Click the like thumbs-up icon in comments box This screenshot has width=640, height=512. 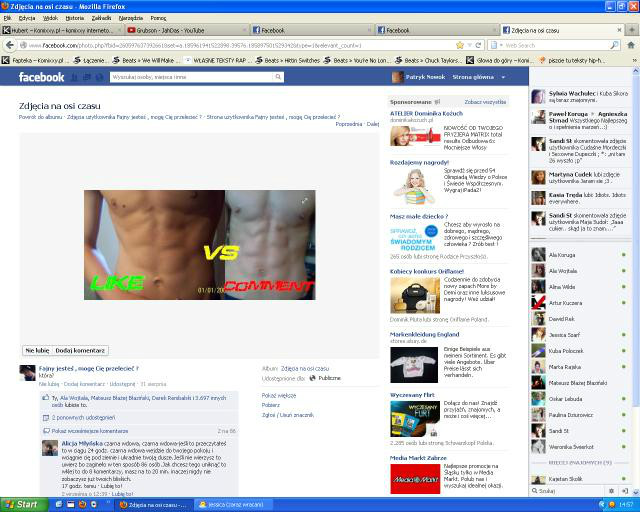coord(46,397)
